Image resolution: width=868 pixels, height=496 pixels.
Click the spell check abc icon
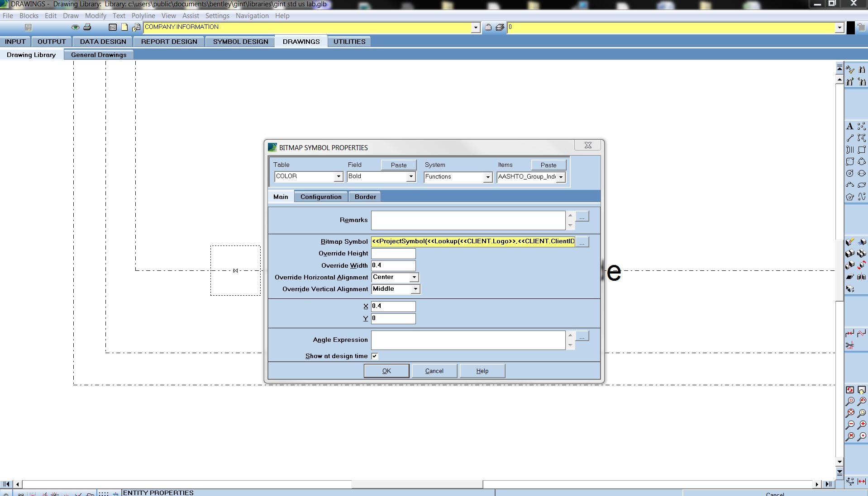pyautogui.click(x=850, y=70)
